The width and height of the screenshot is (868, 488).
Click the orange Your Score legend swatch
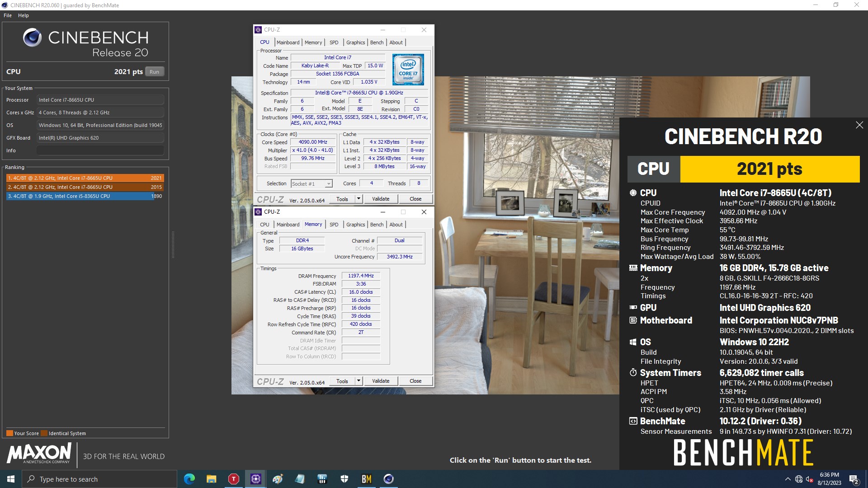(9, 433)
